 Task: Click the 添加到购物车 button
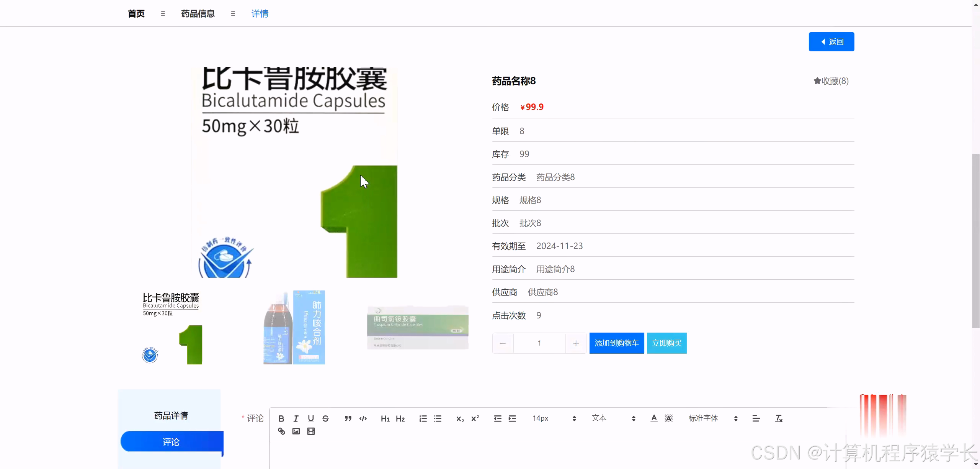coord(616,343)
